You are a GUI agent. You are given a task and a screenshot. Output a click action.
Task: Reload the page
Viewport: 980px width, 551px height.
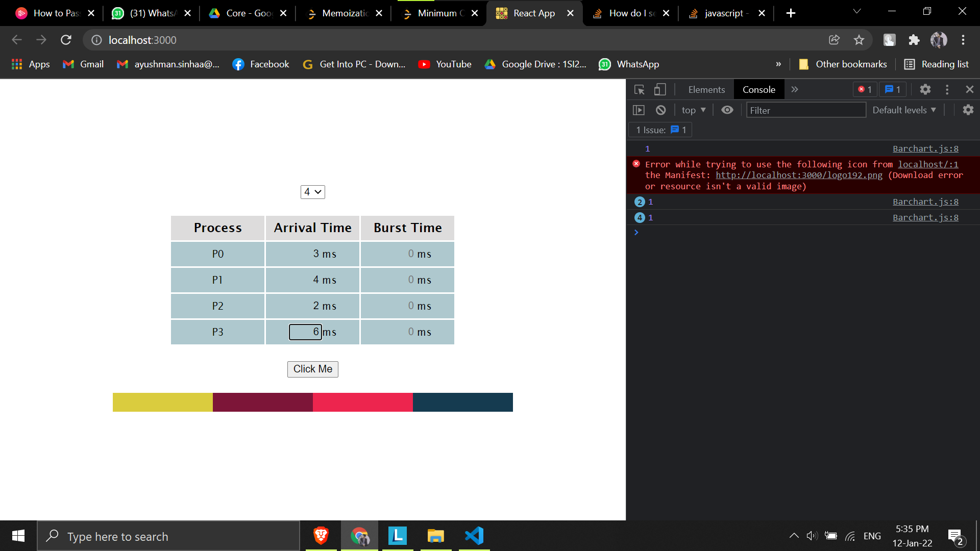pos(66,40)
